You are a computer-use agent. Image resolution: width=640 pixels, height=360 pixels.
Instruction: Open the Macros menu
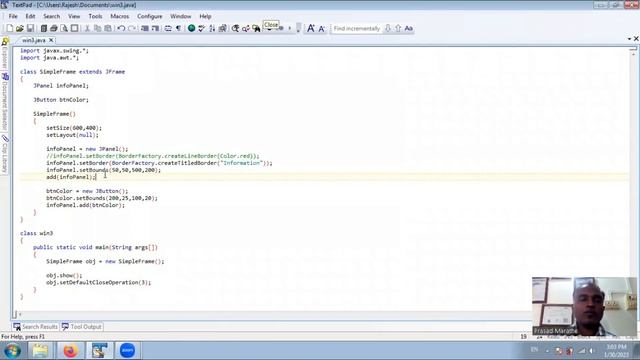(x=120, y=16)
